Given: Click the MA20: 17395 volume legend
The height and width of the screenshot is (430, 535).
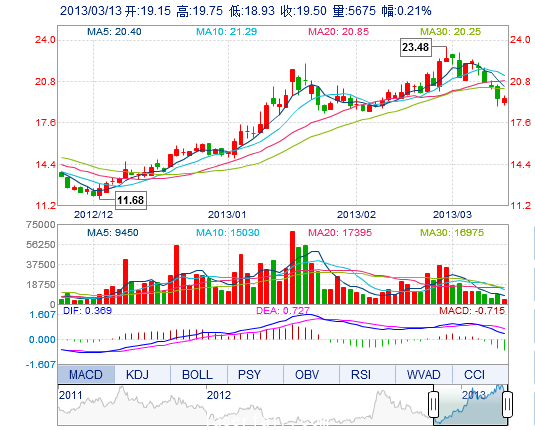Looking at the screenshot, I should (340, 233).
